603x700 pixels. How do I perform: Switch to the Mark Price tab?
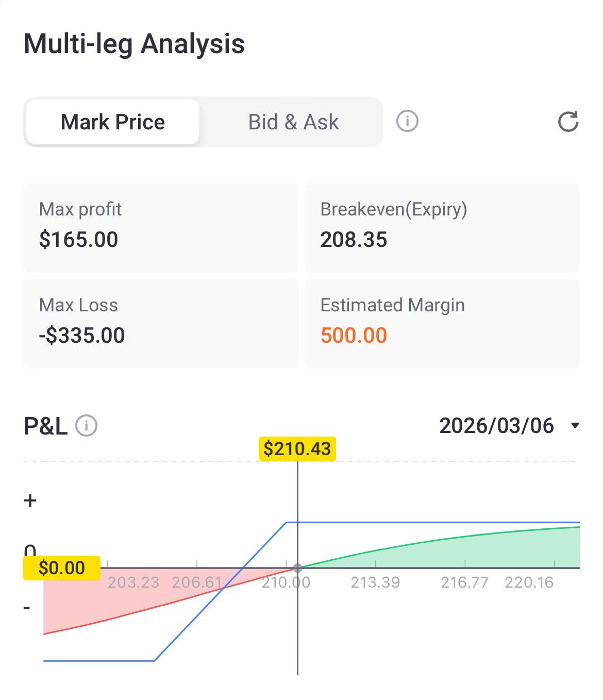[113, 122]
